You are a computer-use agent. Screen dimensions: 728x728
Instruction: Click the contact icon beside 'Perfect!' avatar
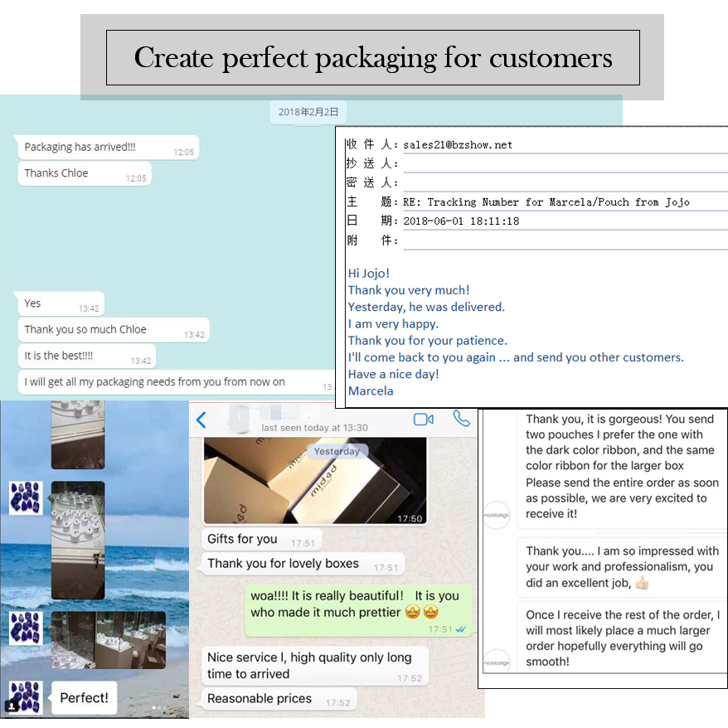(x=12, y=706)
